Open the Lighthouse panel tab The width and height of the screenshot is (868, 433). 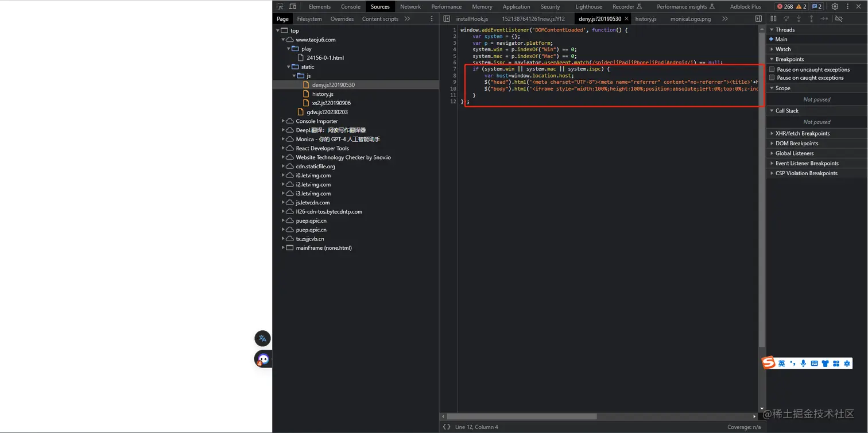tap(589, 6)
